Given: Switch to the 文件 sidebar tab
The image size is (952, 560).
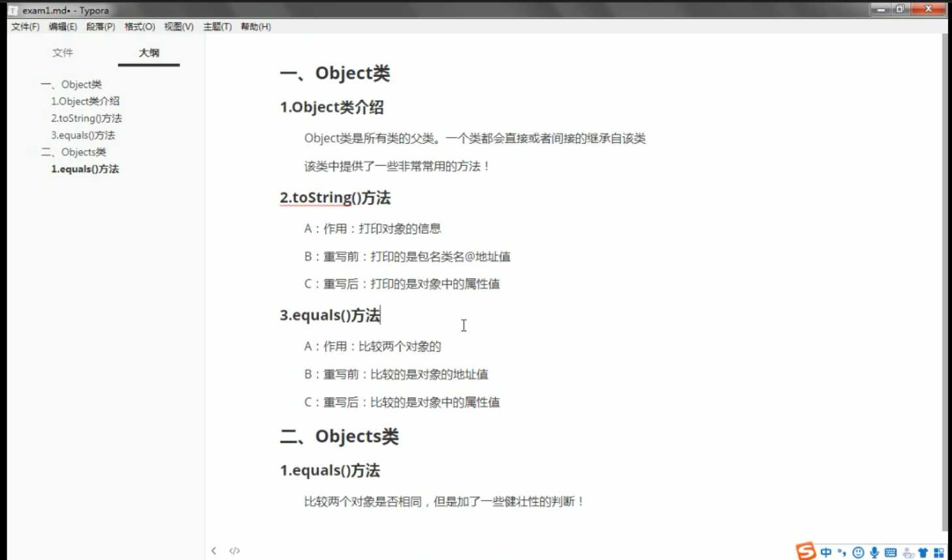Looking at the screenshot, I should pyautogui.click(x=63, y=53).
